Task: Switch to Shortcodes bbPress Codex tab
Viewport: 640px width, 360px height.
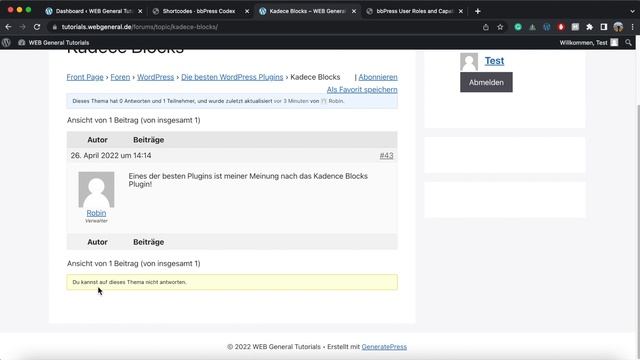Action: [x=199, y=11]
